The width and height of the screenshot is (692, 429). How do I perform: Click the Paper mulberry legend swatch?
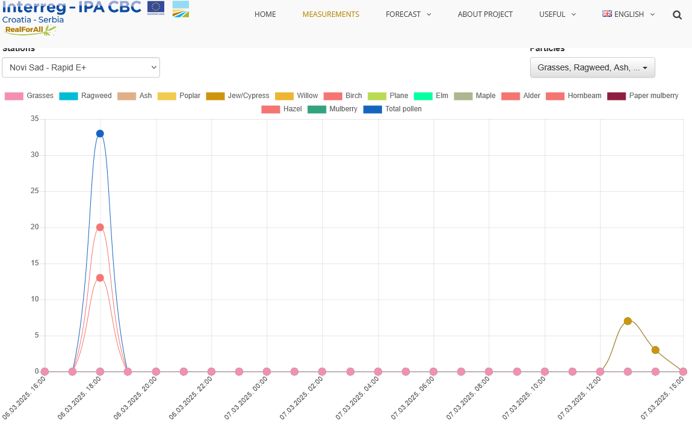pyautogui.click(x=617, y=96)
